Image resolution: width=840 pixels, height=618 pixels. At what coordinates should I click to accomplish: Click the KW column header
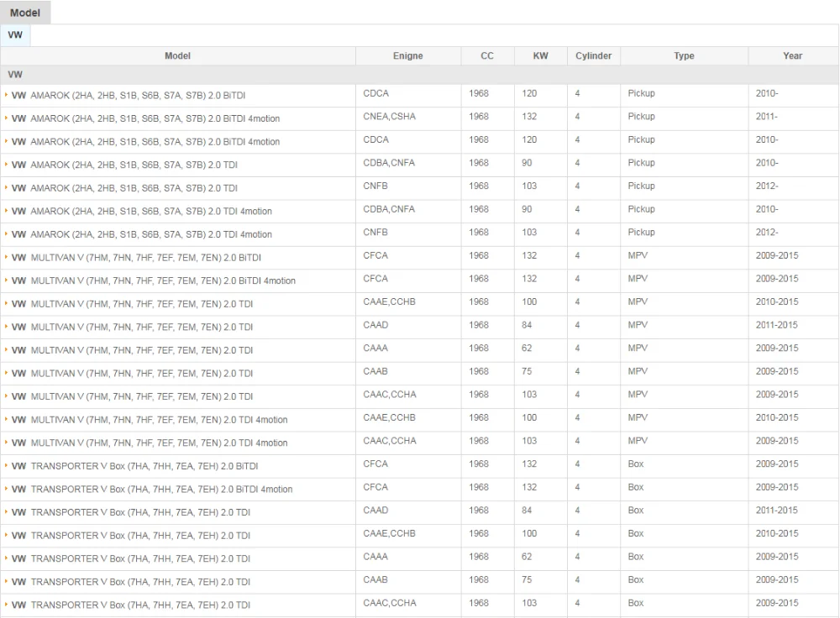[540, 55]
